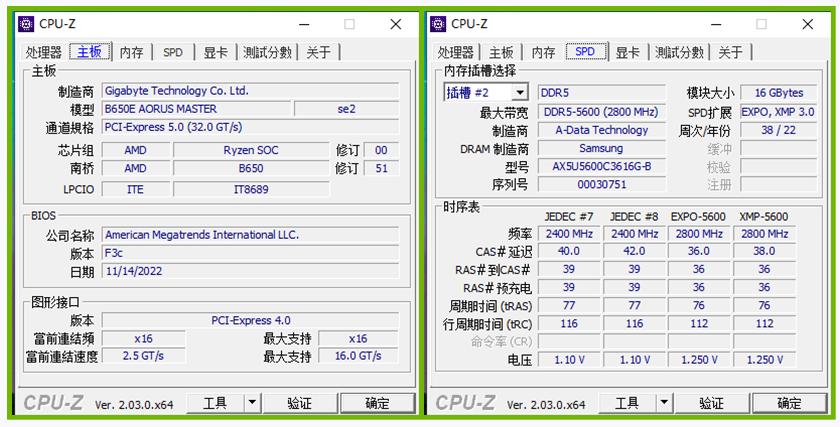Click JEDEC #8 column header
The height and width of the screenshot is (427, 840).
point(634,217)
